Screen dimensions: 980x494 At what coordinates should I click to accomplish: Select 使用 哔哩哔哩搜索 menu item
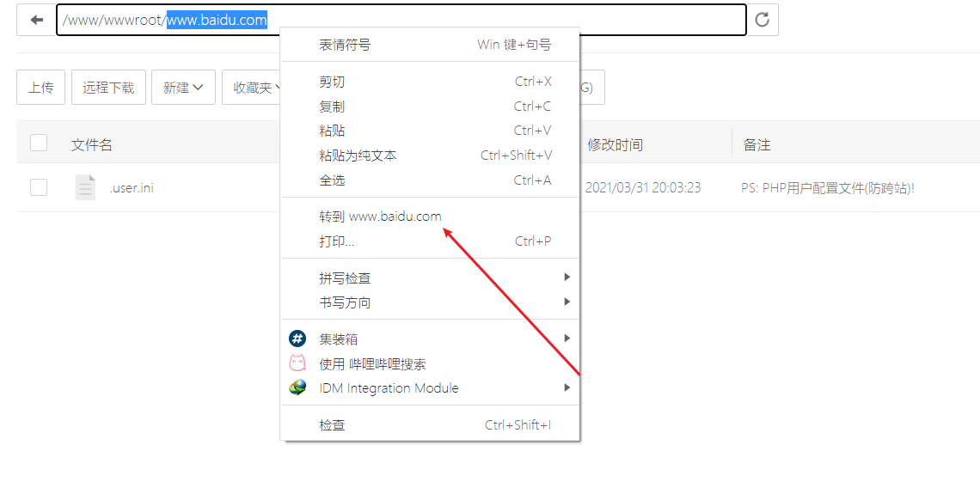pyautogui.click(x=430, y=363)
